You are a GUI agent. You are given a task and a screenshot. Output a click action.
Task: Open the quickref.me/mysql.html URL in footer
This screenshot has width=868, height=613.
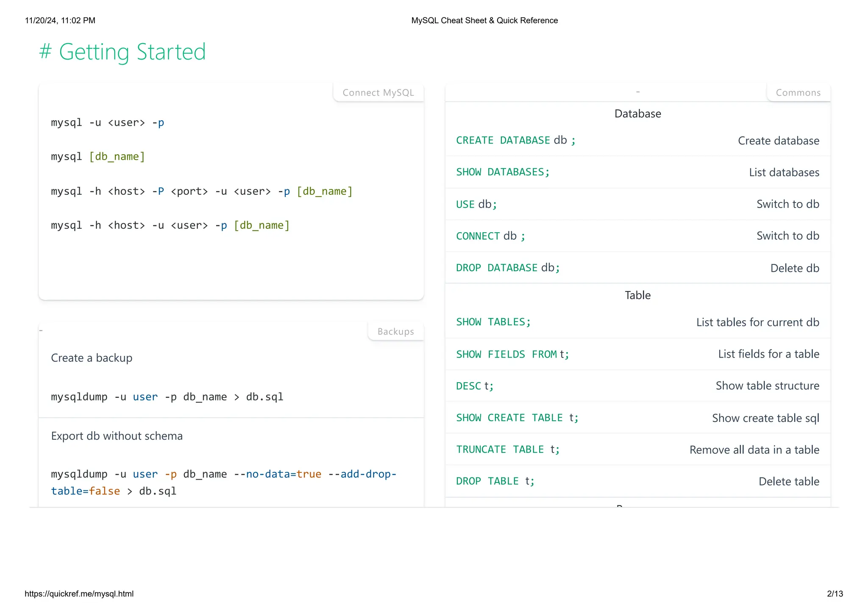[79, 594]
